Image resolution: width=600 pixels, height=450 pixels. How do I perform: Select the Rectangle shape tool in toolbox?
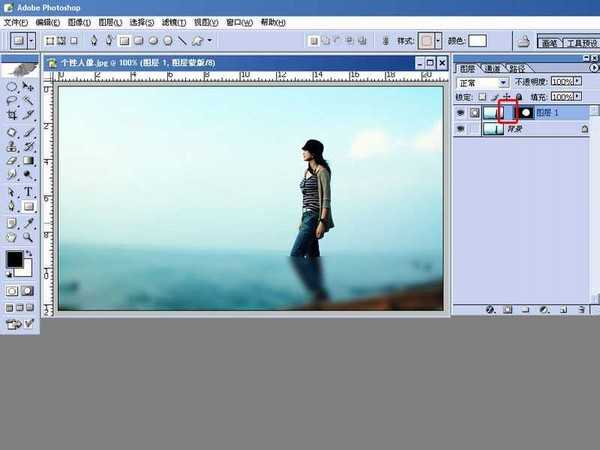click(x=28, y=207)
